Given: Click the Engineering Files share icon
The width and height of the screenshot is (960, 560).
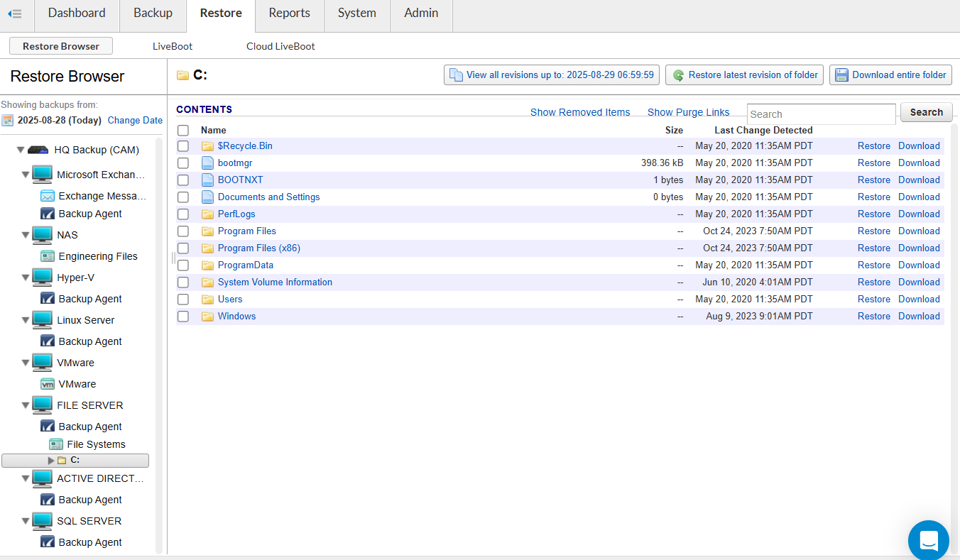Looking at the screenshot, I should 48,256.
